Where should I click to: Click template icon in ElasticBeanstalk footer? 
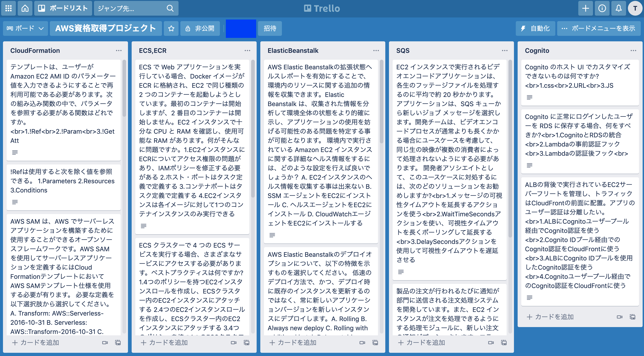coord(375,342)
